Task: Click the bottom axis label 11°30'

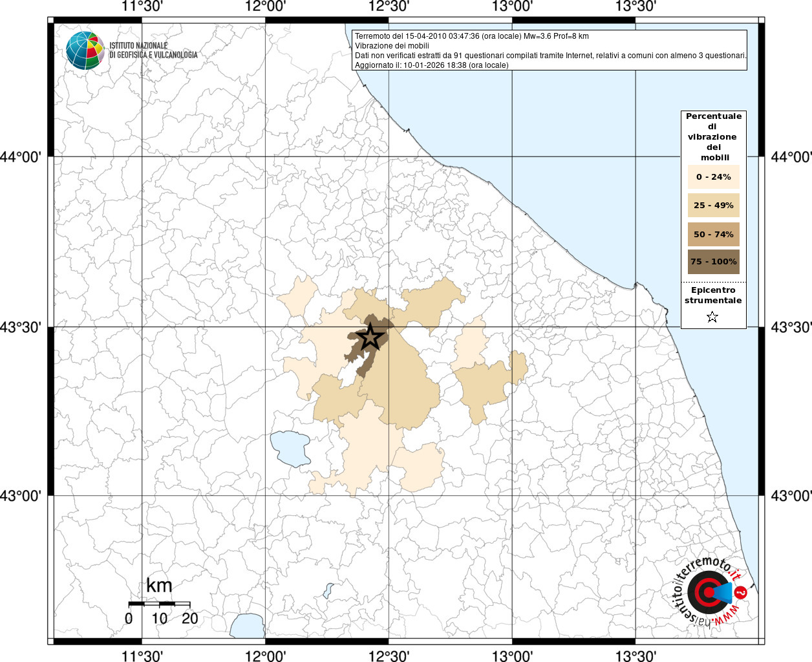Action: tap(142, 656)
